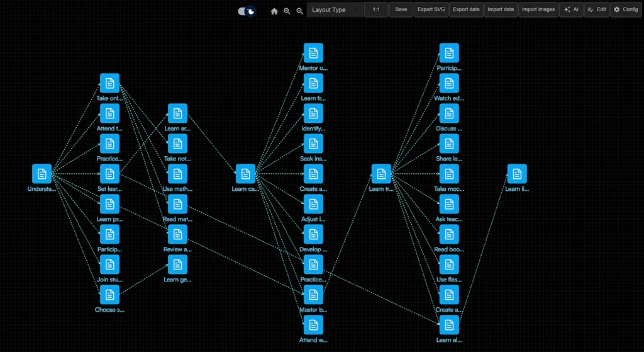
Task: Select the 'Use math...' node icon
Action: pyautogui.click(x=177, y=174)
